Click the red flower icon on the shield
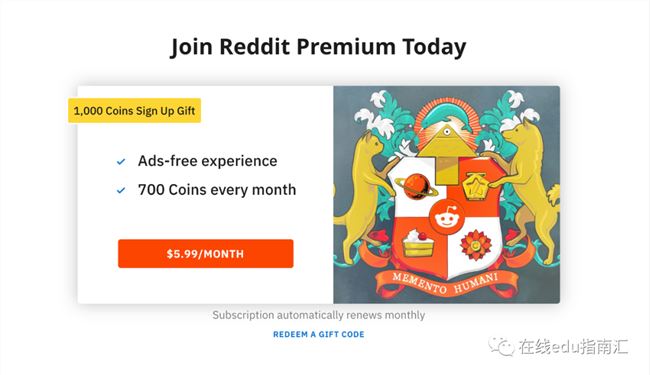Screen dimensions: 650x375 pyautogui.click(x=476, y=245)
